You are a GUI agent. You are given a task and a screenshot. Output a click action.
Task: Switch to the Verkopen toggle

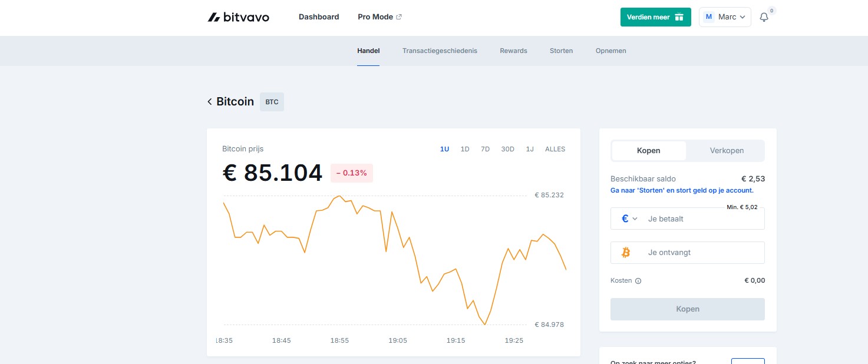click(726, 151)
